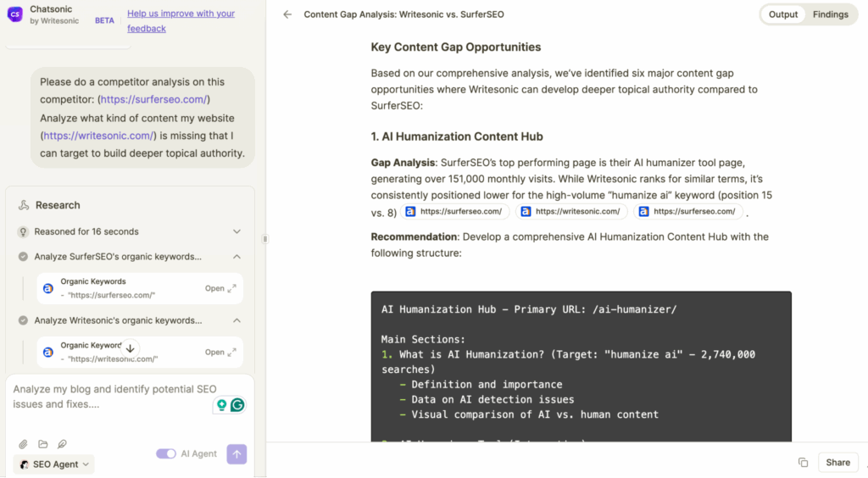Open the writesonic.com link in the chat message
Screen dimensions: 868x478
point(98,136)
